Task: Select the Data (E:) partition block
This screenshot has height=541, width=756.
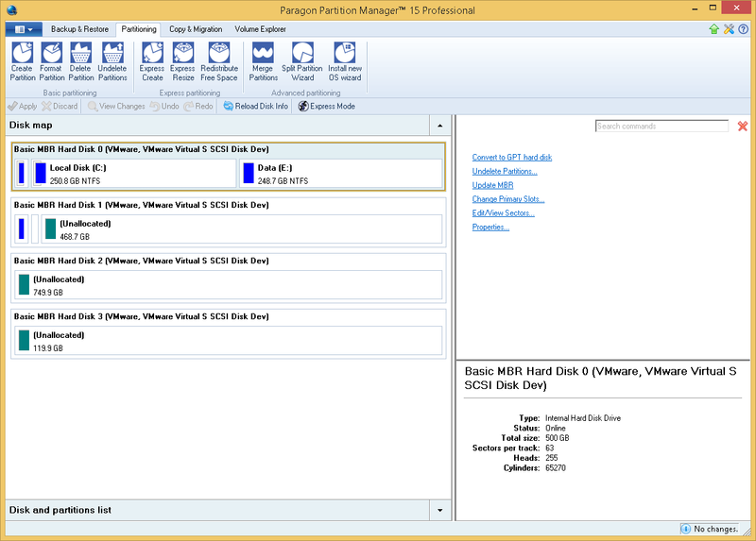Action: [340, 174]
